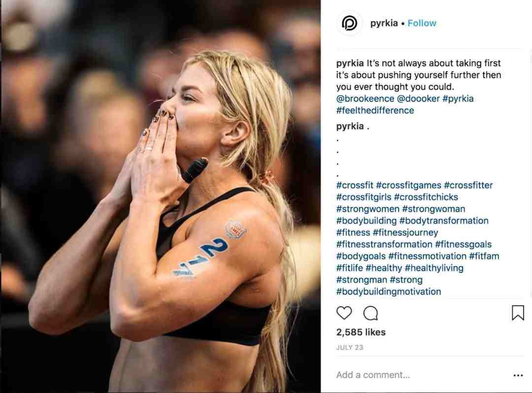Open the pyrkia username in the header

tap(384, 23)
